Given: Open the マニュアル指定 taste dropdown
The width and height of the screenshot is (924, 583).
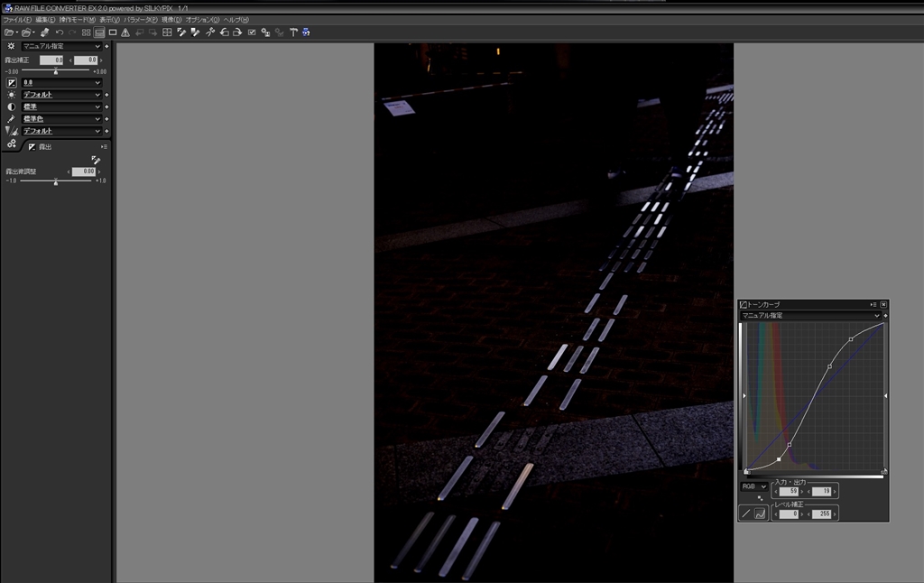Looking at the screenshot, I should pyautogui.click(x=61, y=46).
